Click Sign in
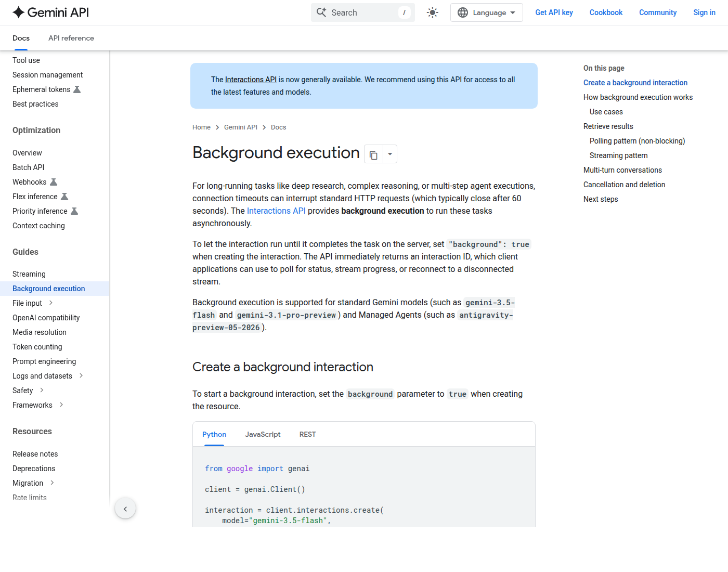Image resolution: width=728 pixels, height=572 pixels. click(x=704, y=12)
